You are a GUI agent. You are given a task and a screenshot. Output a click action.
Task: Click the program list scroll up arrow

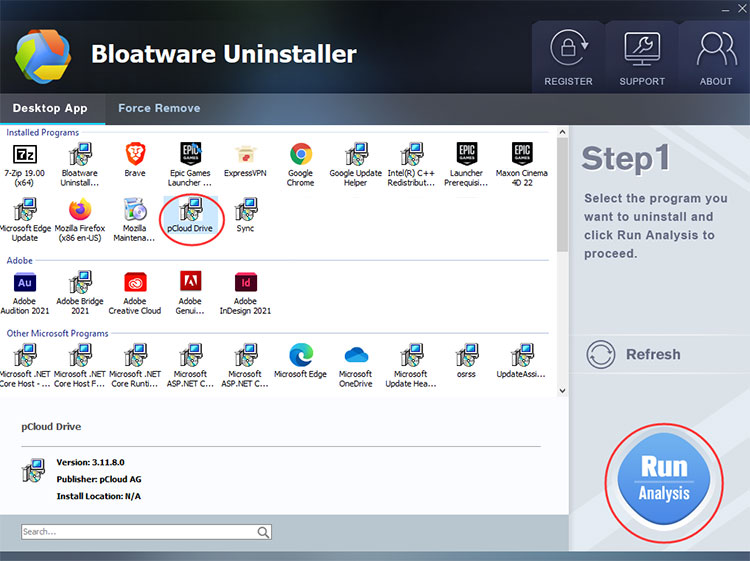pos(562,132)
